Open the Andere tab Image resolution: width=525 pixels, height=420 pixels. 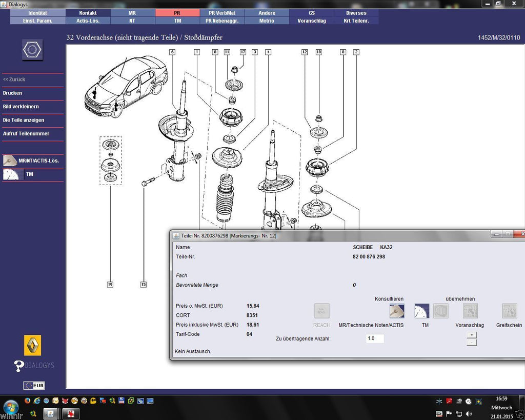(267, 13)
